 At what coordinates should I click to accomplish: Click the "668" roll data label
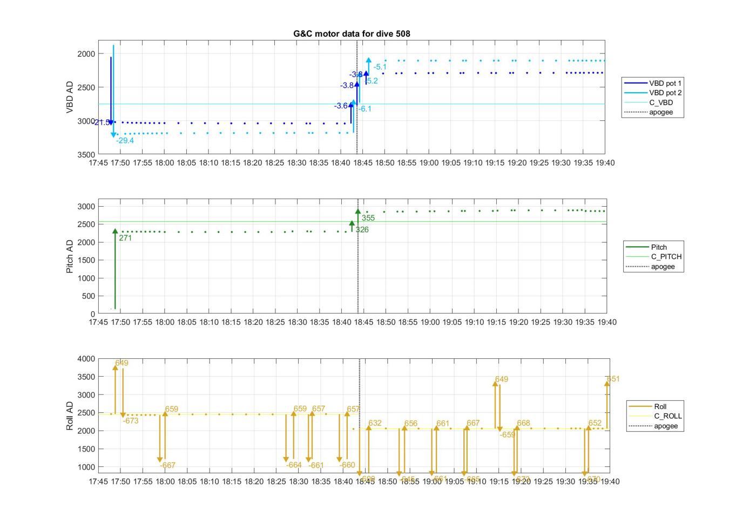pyautogui.click(x=523, y=423)
